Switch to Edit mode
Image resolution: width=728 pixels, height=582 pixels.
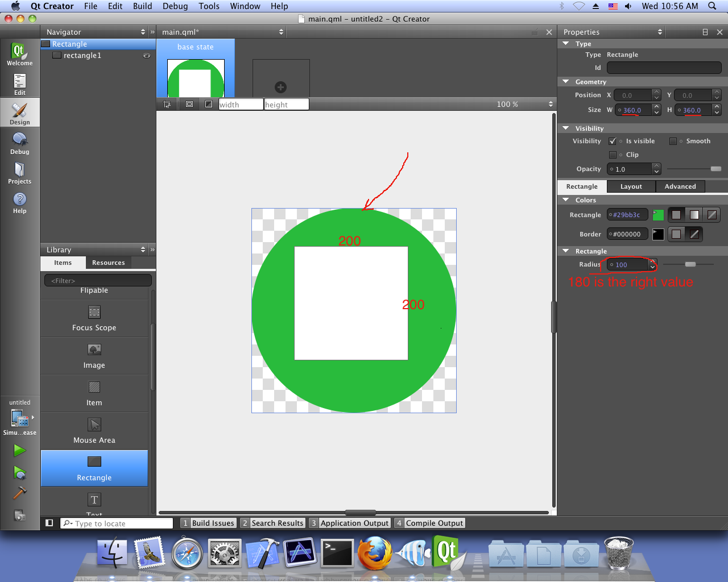[x=19, y=84]
